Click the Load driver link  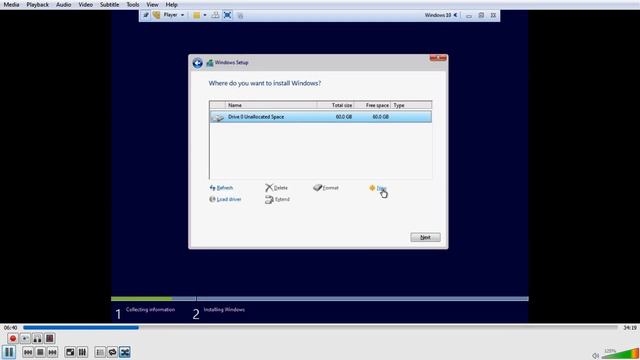pyautogui.click(x=225, y=199)
